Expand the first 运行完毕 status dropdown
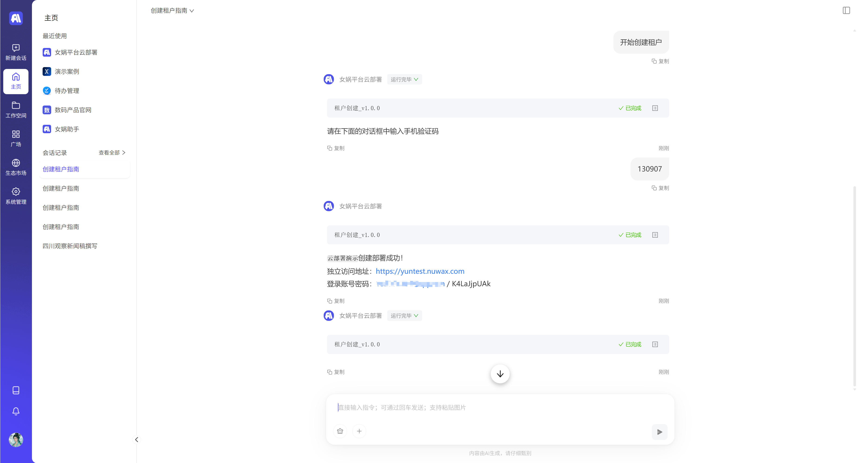The image size is (868, 463). click(x=404, y=79)
